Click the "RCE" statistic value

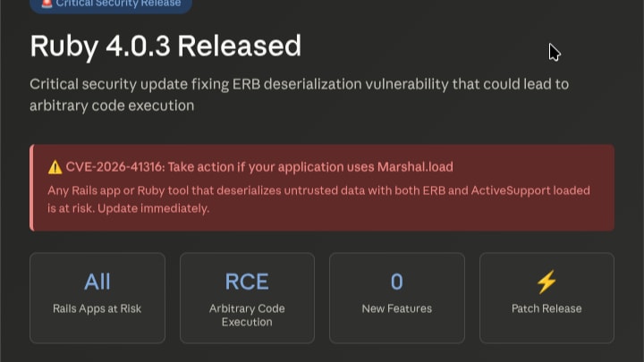coord(247,282)
